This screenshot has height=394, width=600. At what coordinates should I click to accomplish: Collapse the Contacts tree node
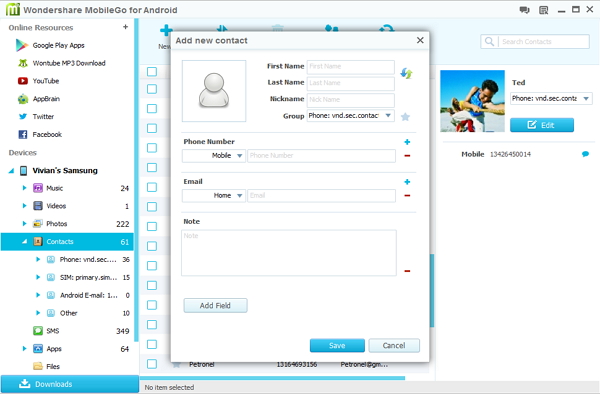[x=24, y=241]
